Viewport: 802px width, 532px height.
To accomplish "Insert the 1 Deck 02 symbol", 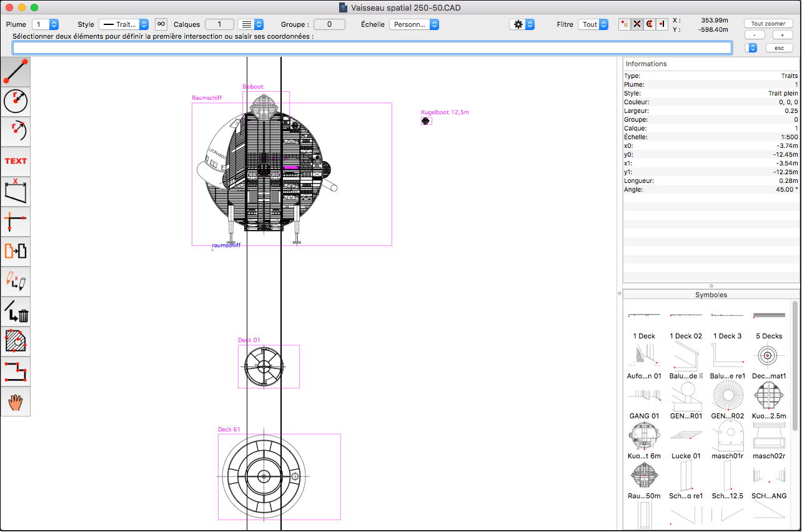I will click(x=686, y=321).
